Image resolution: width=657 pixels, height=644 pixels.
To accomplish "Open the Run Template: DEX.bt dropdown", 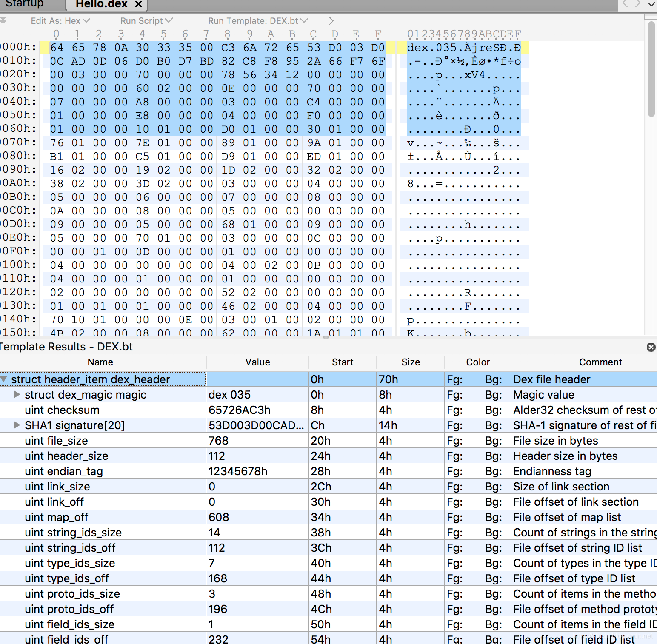I will point(258,21).
